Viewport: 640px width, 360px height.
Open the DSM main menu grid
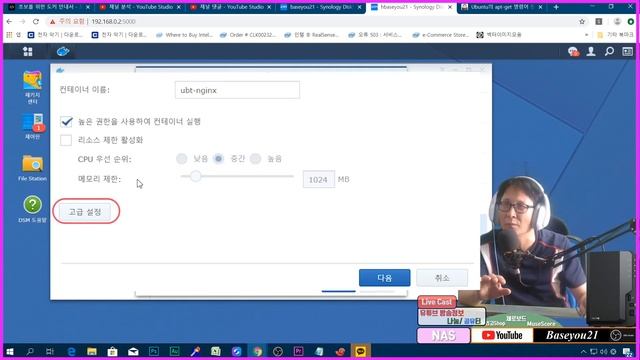pos(27,51)
